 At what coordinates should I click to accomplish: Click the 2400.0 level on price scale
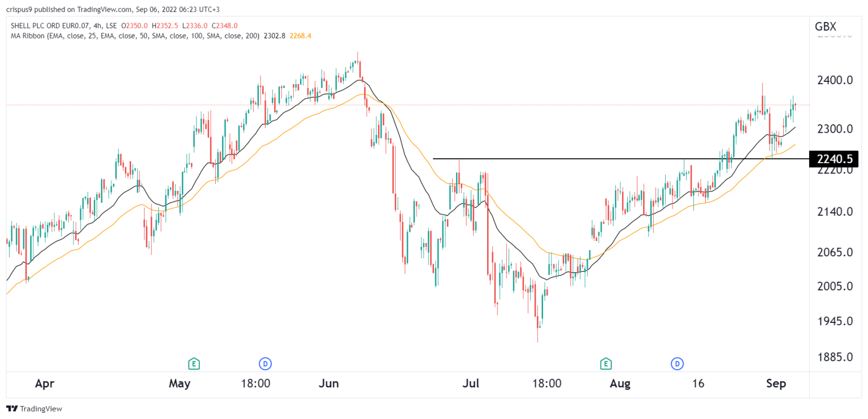[835, 81]
